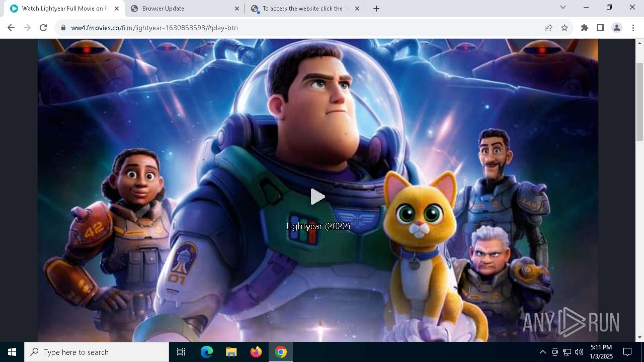This screenshot has width=644, height=362.
Task: Open the Windows Start menu
Action: pos(12,352)
